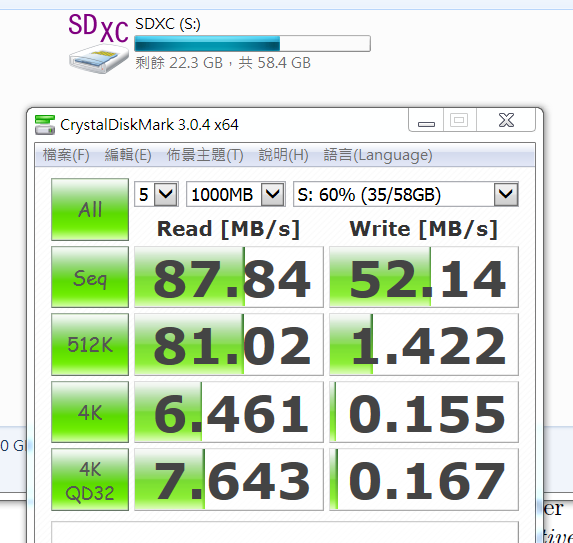Click the 4K QD32 write result 0.167
573x543 pixels.
[x=424, y=479]
